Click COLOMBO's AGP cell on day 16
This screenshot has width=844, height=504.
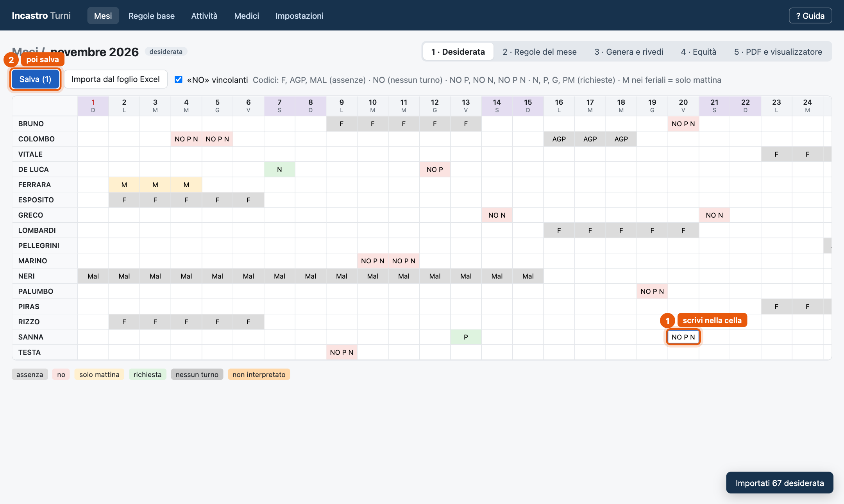point(559,139)
